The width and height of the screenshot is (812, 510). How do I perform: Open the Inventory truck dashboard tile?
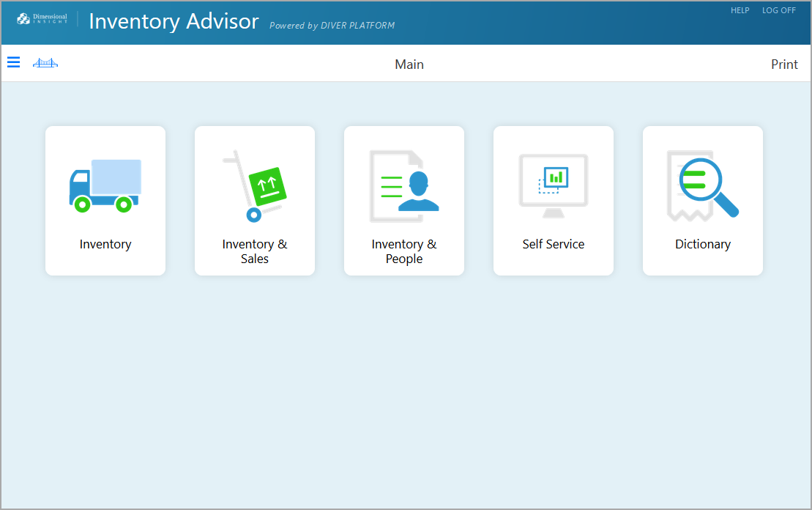coord(105,200)
